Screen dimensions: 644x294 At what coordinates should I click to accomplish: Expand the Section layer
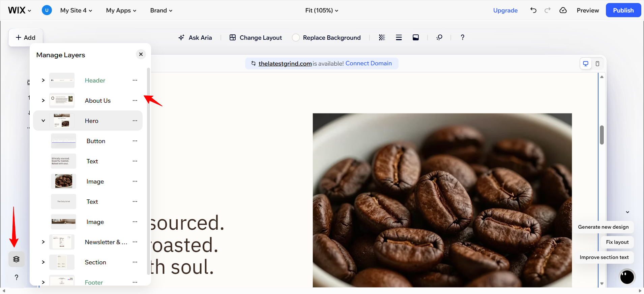click(x=43, y=262)
